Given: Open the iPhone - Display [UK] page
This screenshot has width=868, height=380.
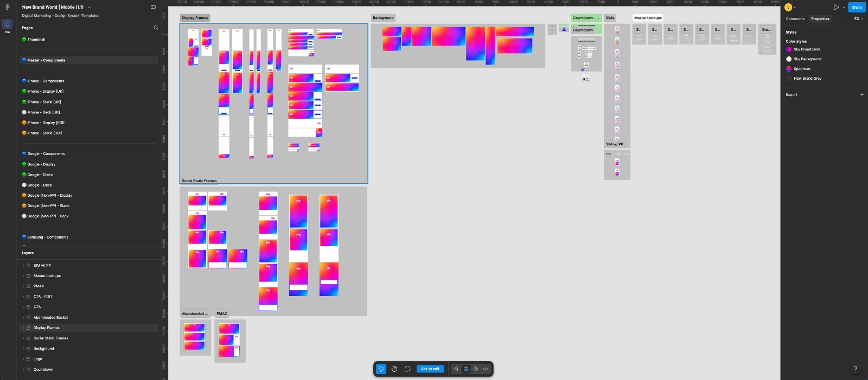Looking at the screenshot, I should pyautogui.click(x=88, y=91).
